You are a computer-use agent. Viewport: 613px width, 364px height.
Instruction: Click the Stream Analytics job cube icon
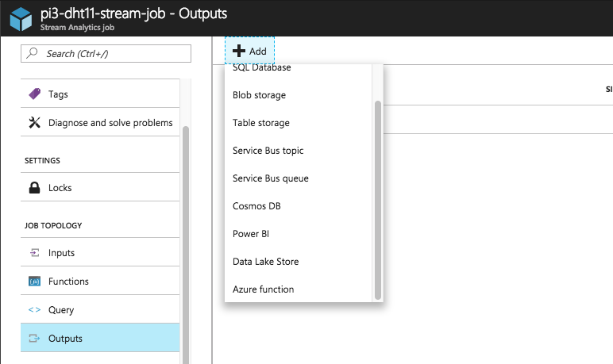coord(21,19)
